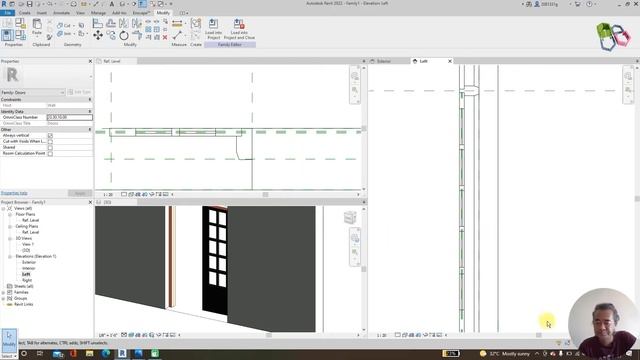Click the Save icon in quick access toolbar
This screenshot has width=640, height=360.
pos(29,4)
